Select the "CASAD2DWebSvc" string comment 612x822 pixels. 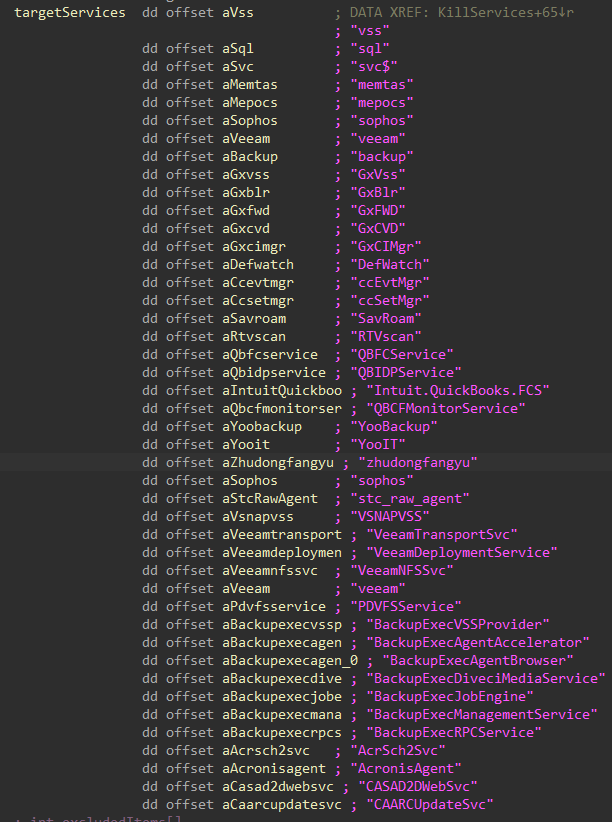click(418, 787)
